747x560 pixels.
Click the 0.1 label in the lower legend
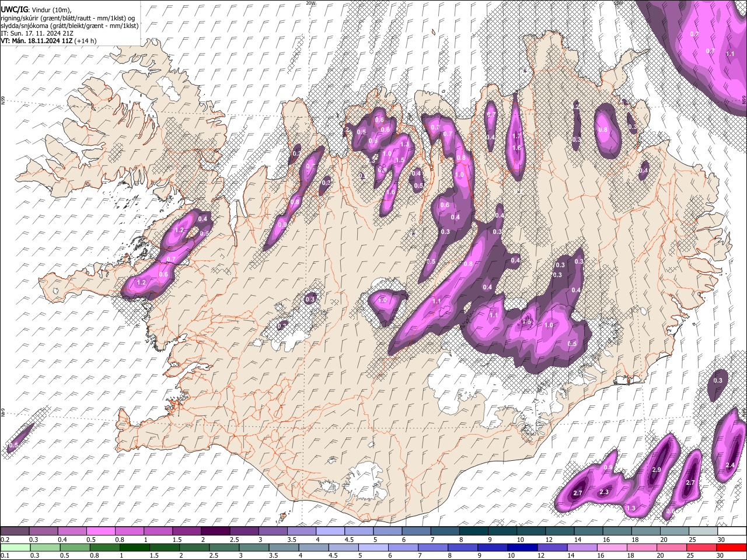coord(5,556)
